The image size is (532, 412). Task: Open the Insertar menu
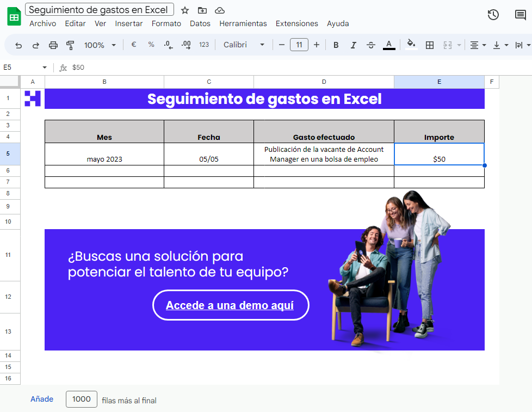tap(129, 23)
